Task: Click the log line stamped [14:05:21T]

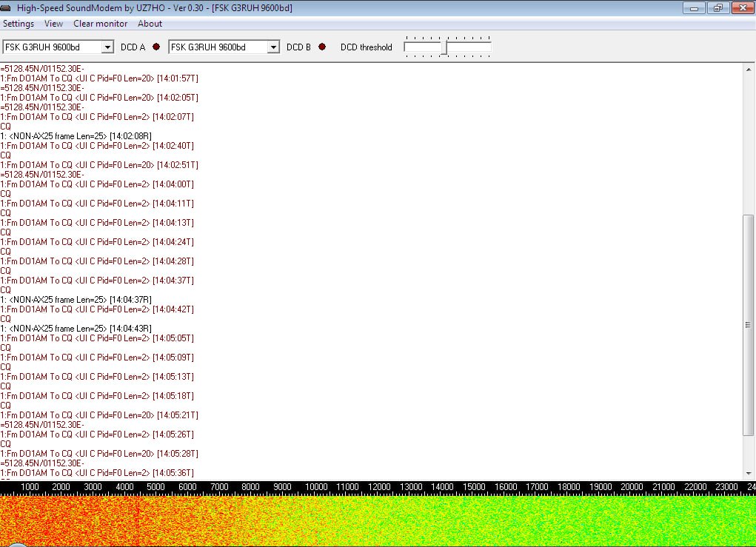Action: [x=99, y=415]
